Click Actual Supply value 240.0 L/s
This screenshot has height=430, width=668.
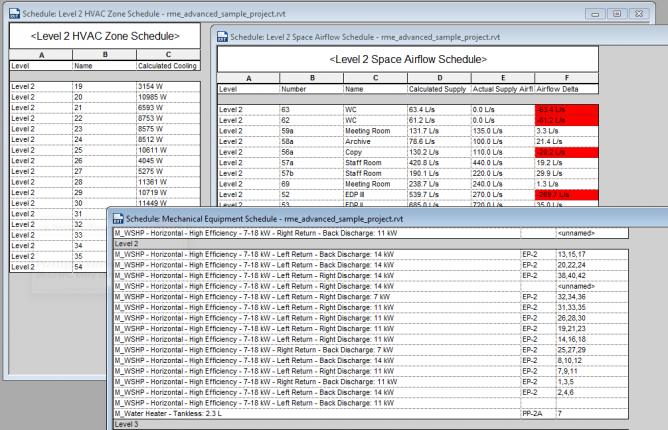point(503,184)
